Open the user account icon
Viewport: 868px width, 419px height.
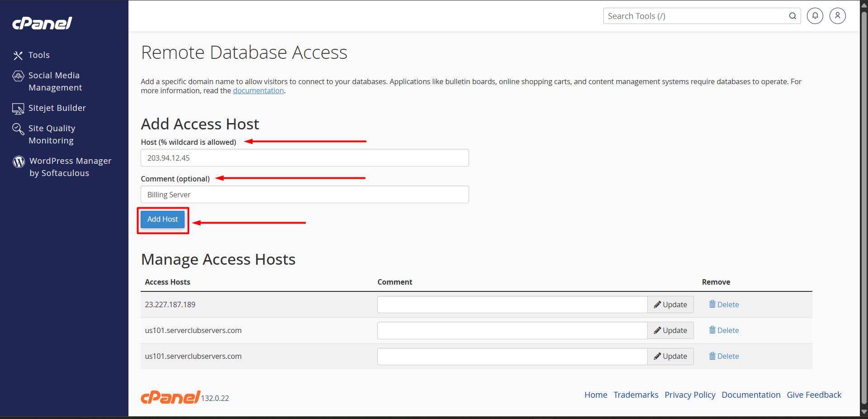tap(837, 16)
